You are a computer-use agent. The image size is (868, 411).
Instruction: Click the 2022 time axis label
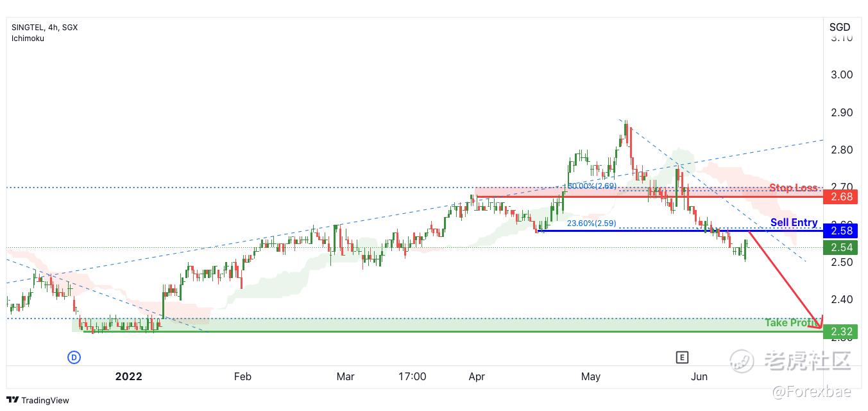click(x=128, y=376)
